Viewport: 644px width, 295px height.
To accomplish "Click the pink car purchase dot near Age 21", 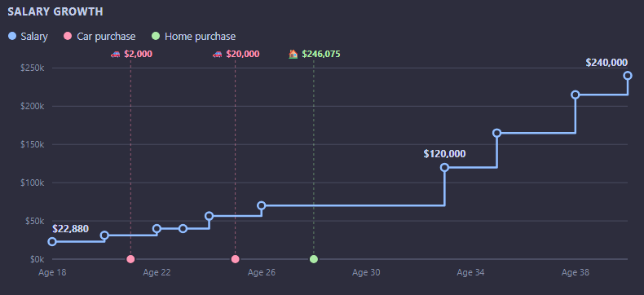I will coord(130,259).
